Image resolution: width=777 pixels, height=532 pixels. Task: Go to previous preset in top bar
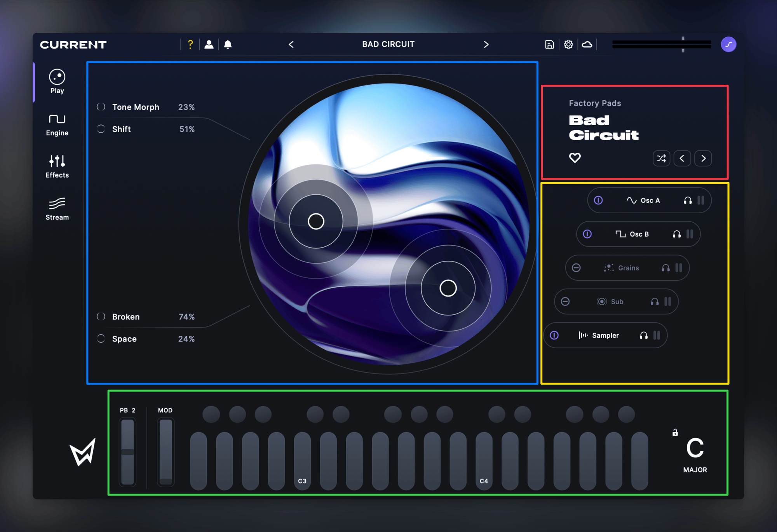click(x=291, y=45)
